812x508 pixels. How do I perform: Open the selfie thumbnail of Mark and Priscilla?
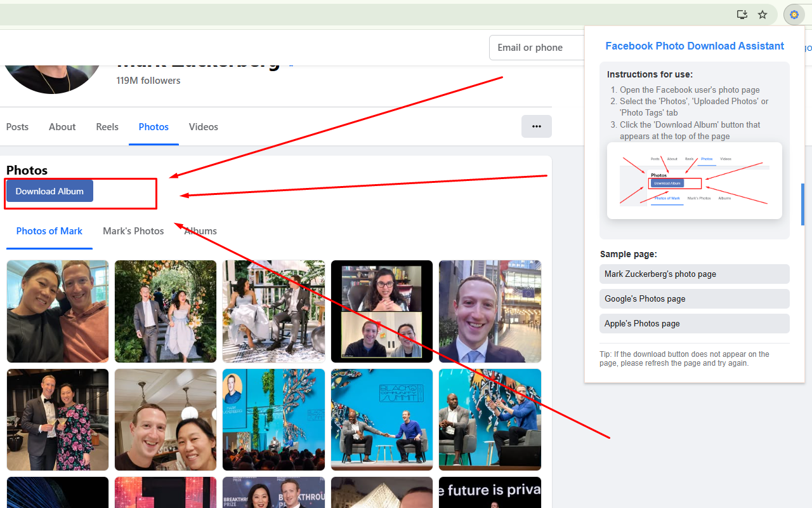click(x=57, y=311)
